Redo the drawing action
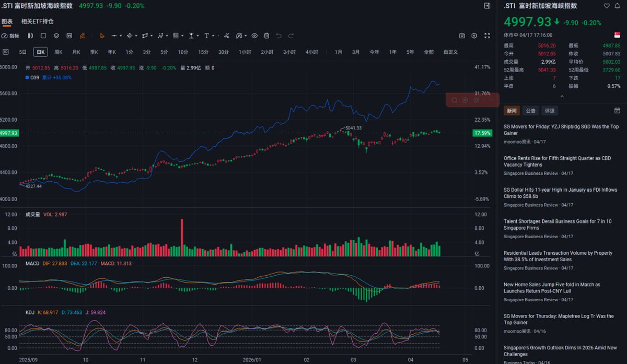This screenshot has height=364, width=627. tap(291, 36)
